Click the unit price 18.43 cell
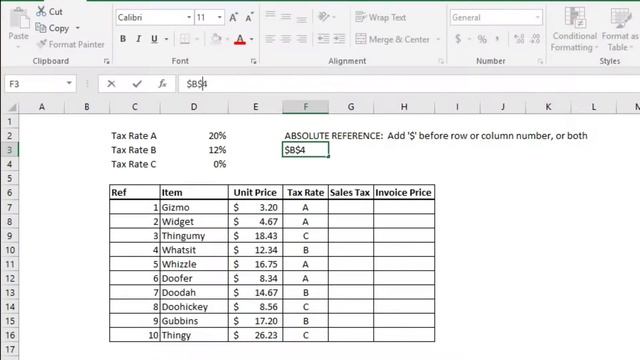Viewport: 640px width, 360px height. pos(255,236)
